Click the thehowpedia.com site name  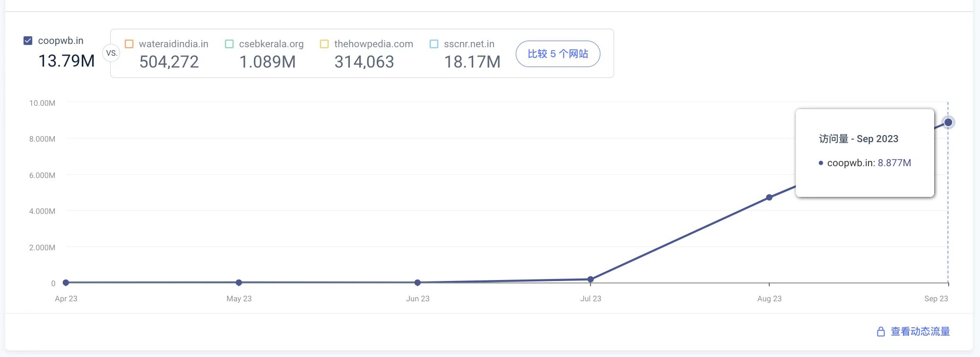373,44
